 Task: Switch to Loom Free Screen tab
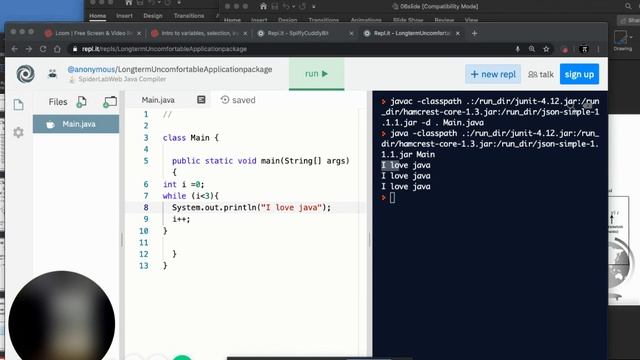[93, 33]
